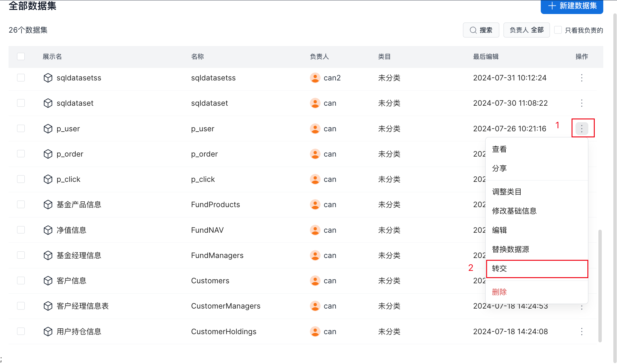Open the 负责人 全部 filter dropdown
Screen dimensions: 617x364
(526, 30)
